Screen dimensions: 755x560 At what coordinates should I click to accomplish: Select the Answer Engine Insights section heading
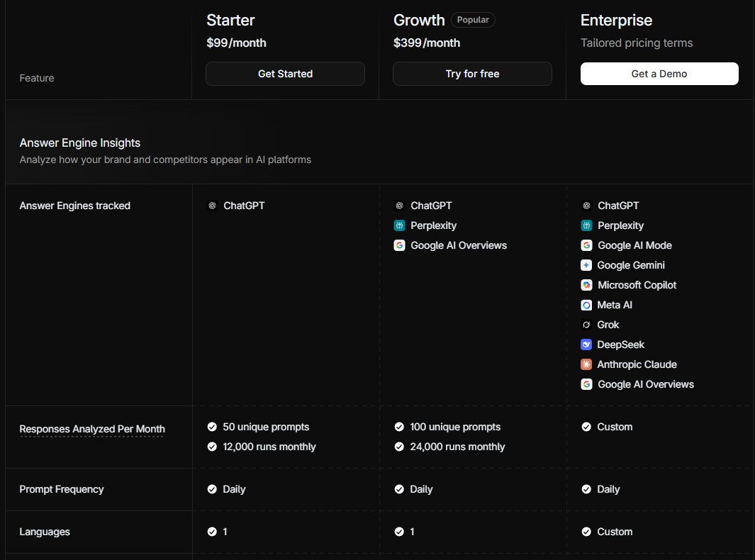(80, 143)
